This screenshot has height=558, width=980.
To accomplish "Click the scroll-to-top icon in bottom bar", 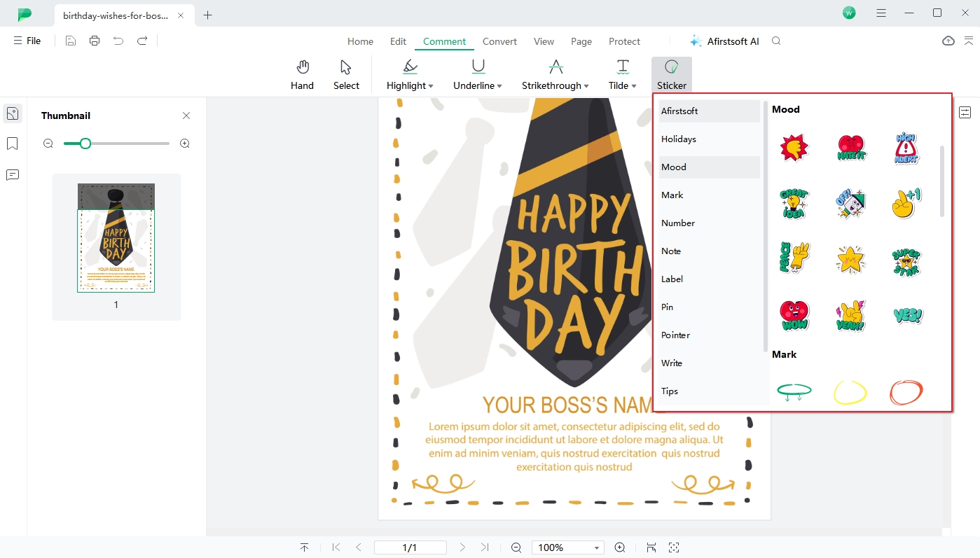I will click(x=304, y=547).
